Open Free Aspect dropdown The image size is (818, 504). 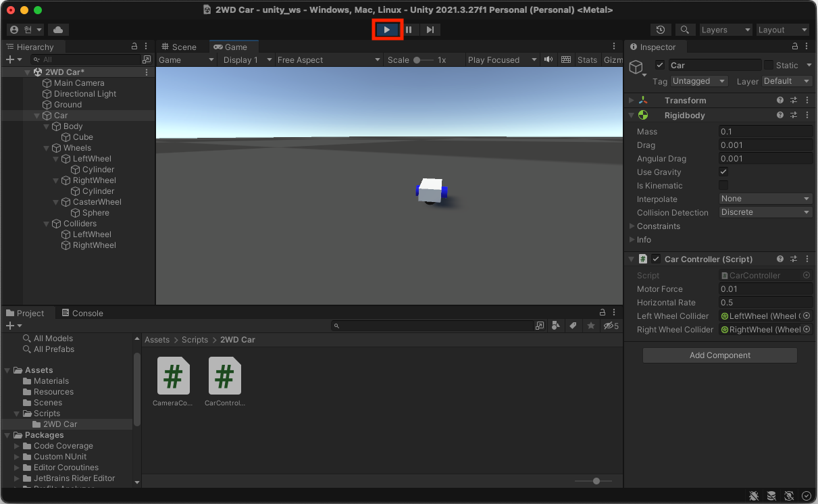pyautogui.click(x=329, y=59)
